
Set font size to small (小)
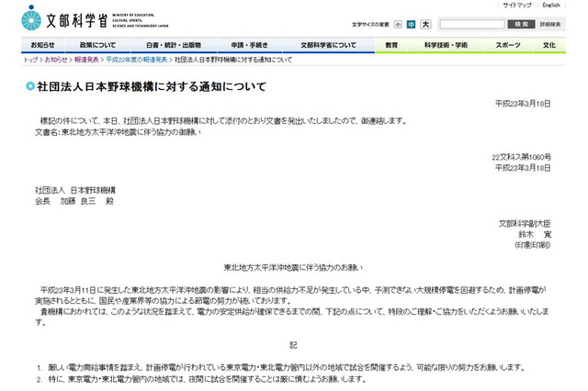pos(398,25)
